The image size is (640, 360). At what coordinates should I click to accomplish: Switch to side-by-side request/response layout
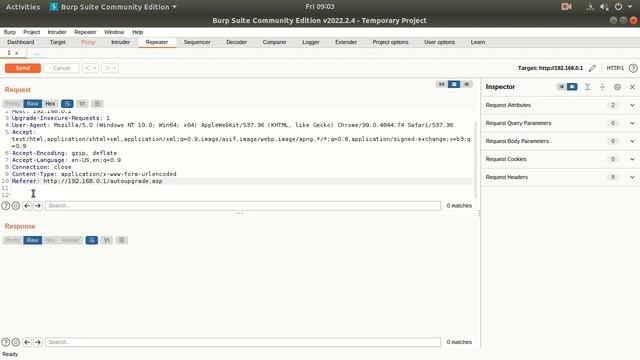point(441,84)
